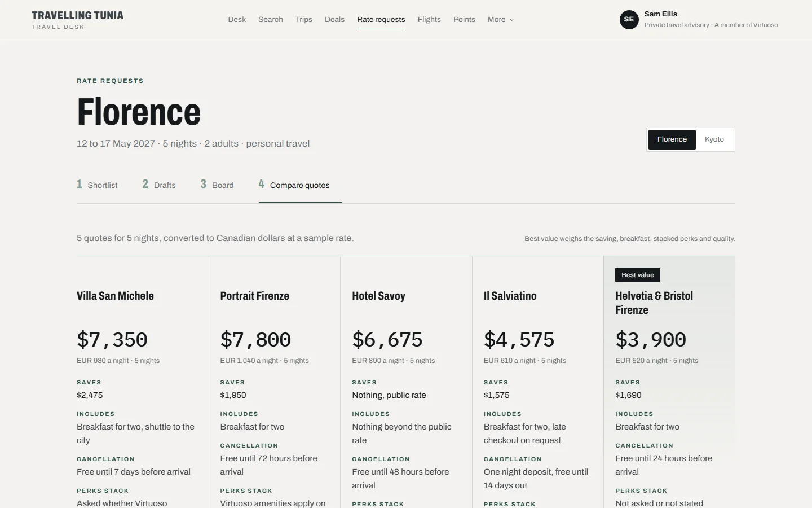The width and height of the screenshot is (812, 508).
Task: Click the Best value badge
Action: [x=638, y=275]
